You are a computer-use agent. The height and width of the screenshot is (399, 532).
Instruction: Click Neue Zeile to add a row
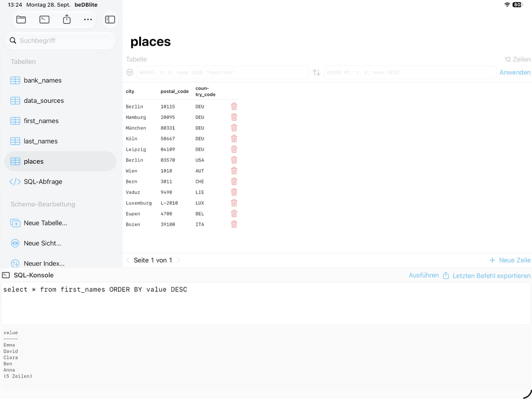(510, 260)
